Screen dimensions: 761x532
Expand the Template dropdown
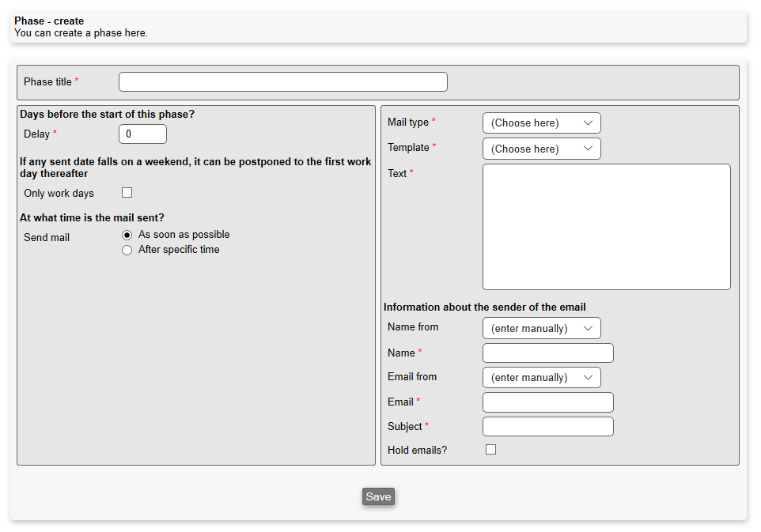tap(541, 149)
